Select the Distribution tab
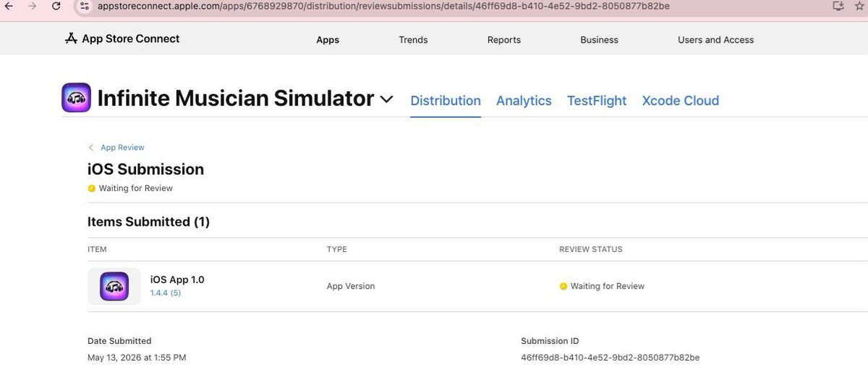This screenshot has width=868, height=375. 446,101
